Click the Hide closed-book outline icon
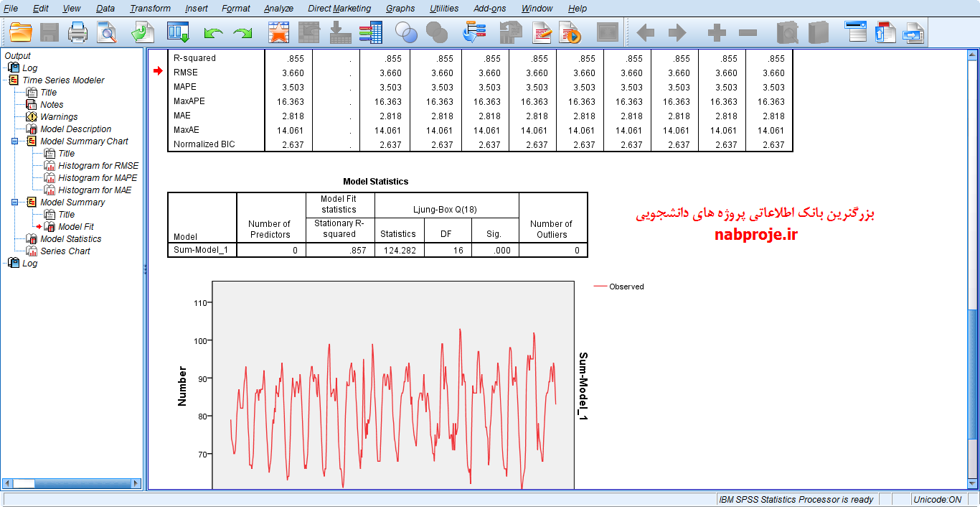Viewport: 980px width, 507px height. tap(818, 32)
